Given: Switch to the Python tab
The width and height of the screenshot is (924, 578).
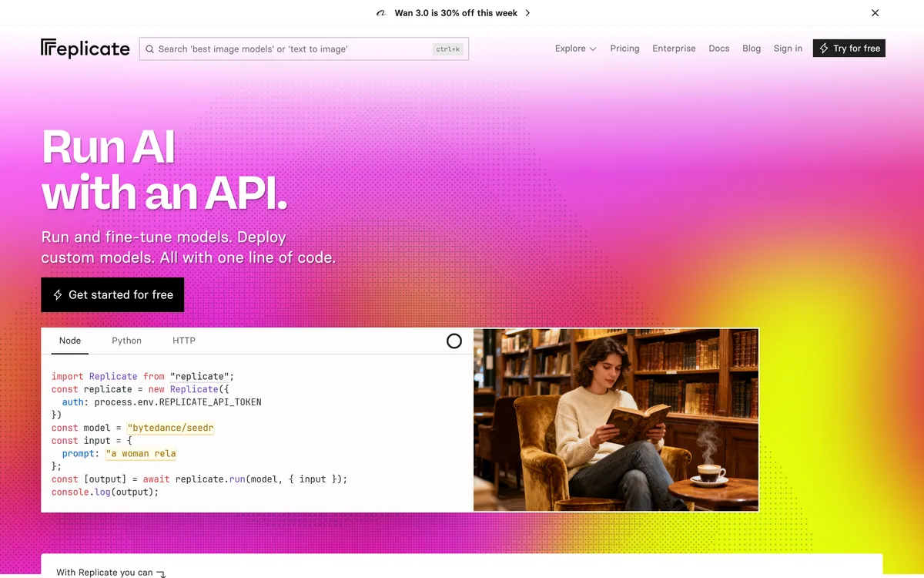Looking at the screenshot, I should (126, 341).
